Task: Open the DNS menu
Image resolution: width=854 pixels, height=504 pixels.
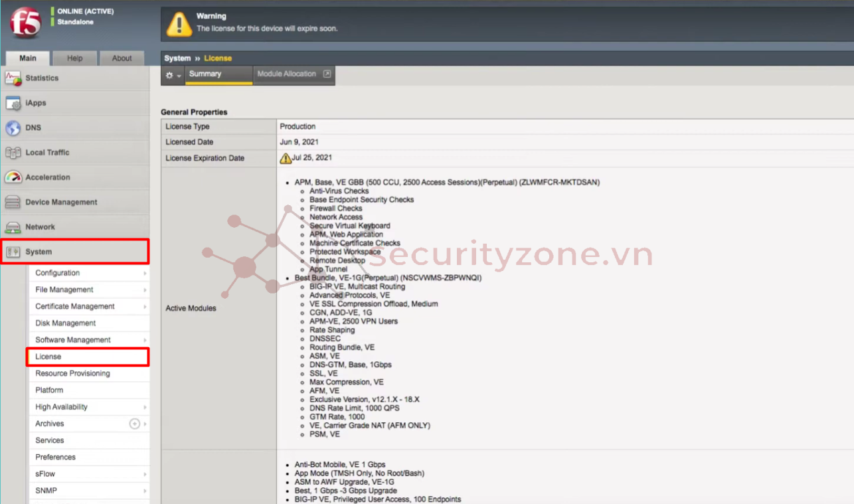Action: pyautogui.click(x=75, y=127)
